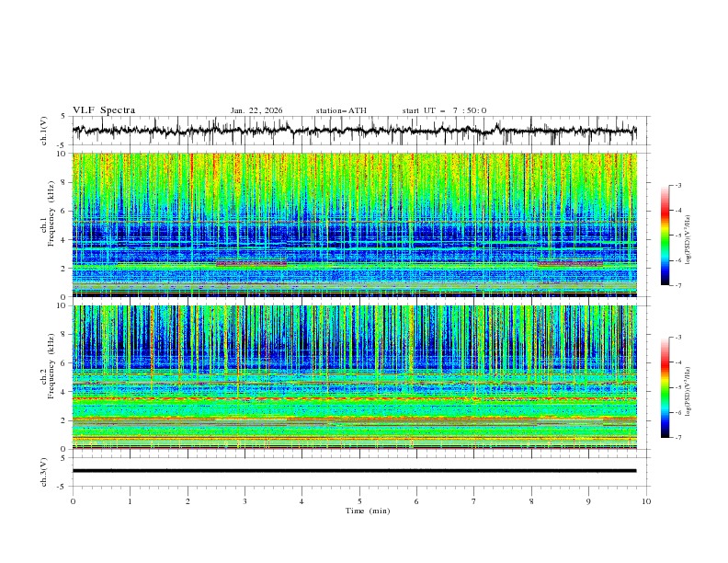The width and height of the screenshot is (728, 563).
Task: Click the 5 minute tick on time axis
Action: (359, 500)
